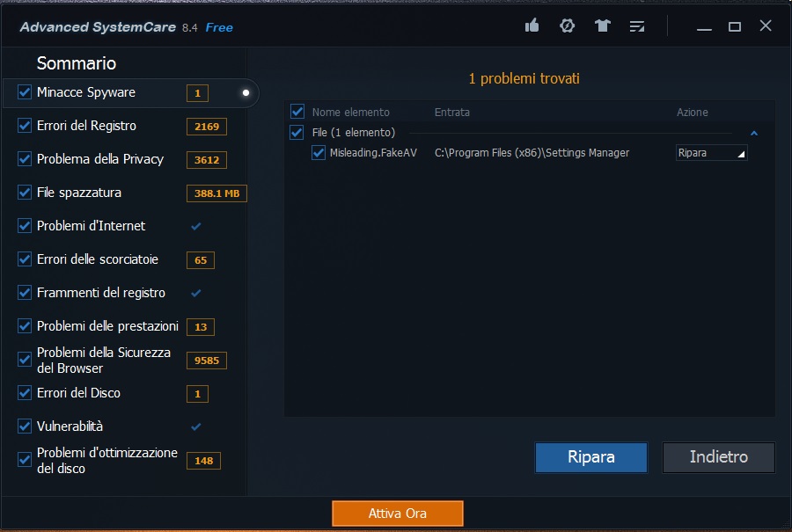This screenshot has height=532, width=792.
Task: Open the options menu lines icon
Action: tap(637, 26)
